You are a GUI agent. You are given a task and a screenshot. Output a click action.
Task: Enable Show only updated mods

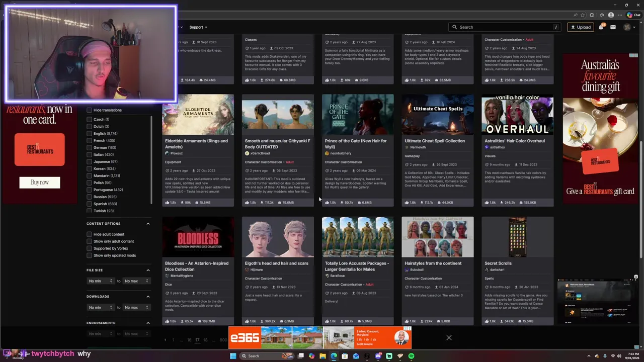tap(89, 255)
